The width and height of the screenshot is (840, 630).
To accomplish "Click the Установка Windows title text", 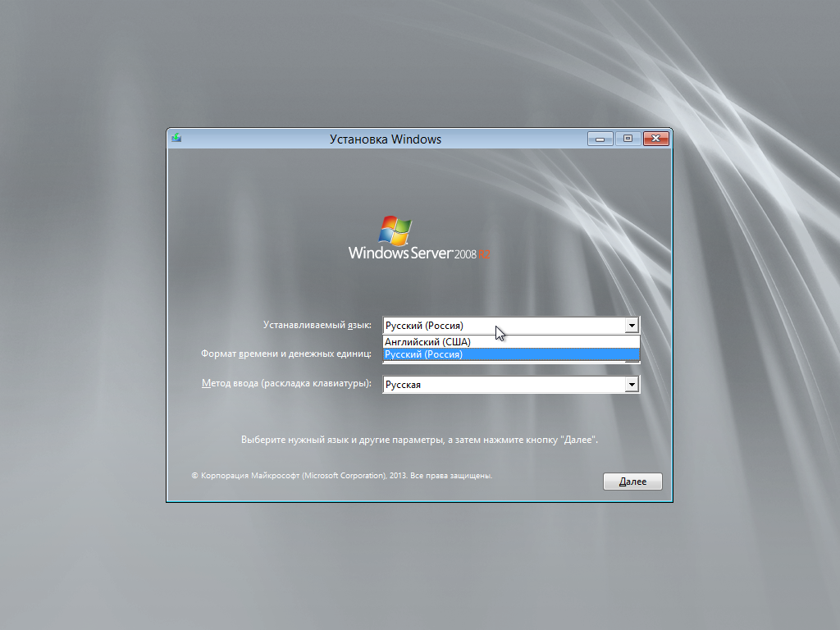I will pyautogui.click(x=386, y=139).
